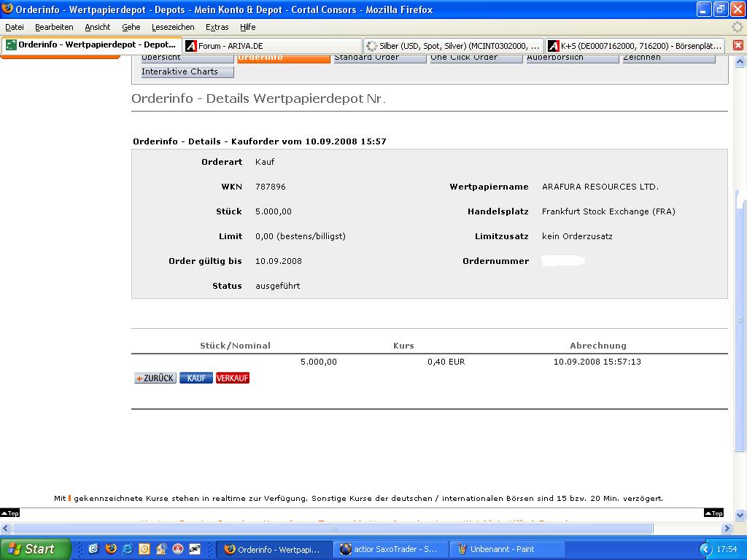Open the Gehe menu
747x560 pixels.
point(131,27)
